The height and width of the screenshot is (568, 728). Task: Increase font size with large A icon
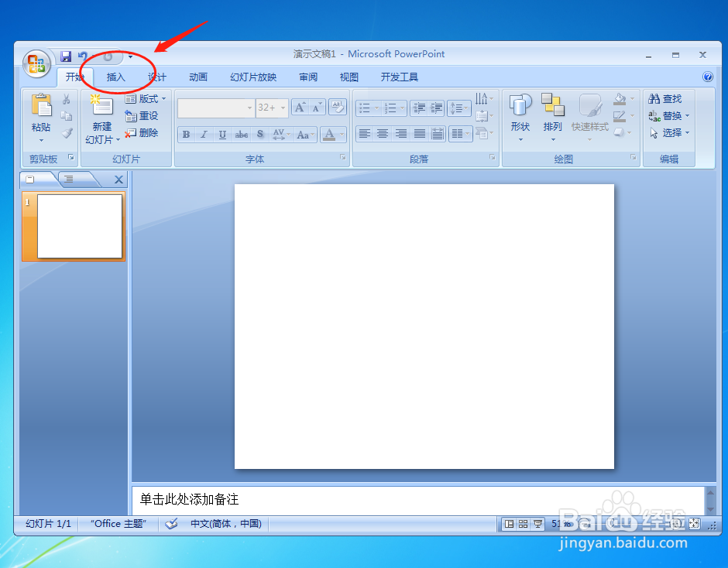(300, 108)
